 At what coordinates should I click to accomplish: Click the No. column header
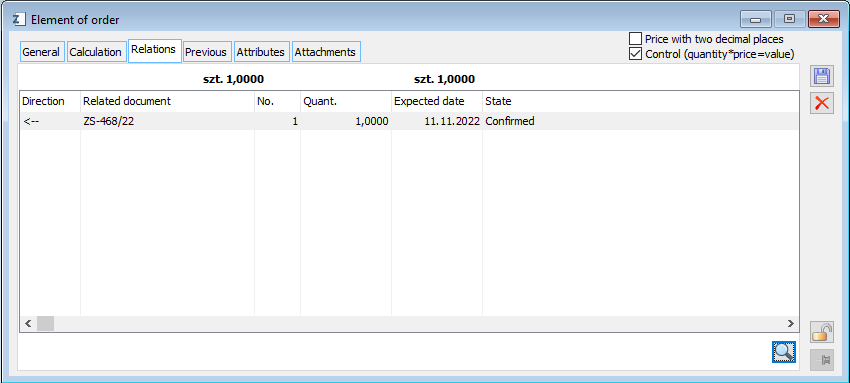click(278, 101)
